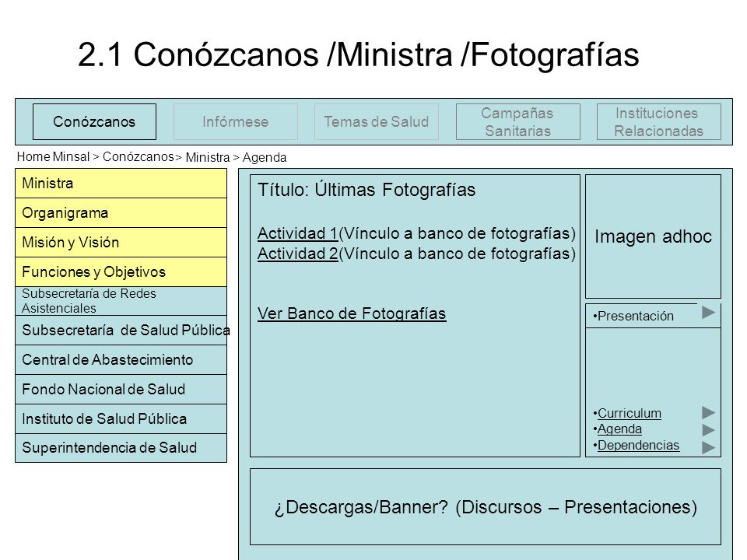Open Instituciones Relacionadas tab
Image resolution: width=747 pixels, height=560 pixels.
tap(659, 122)
